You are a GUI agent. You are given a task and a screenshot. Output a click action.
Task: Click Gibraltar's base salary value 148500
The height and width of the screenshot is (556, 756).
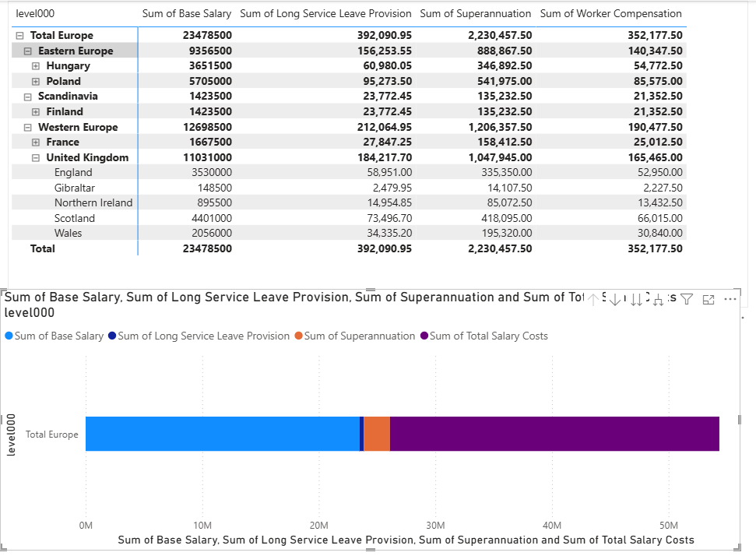pos(215,188)
